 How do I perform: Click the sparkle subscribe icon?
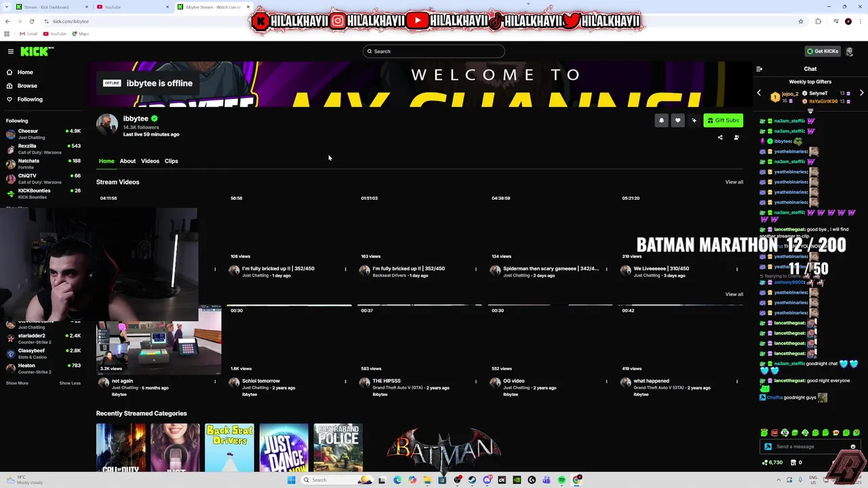(694, 121)
